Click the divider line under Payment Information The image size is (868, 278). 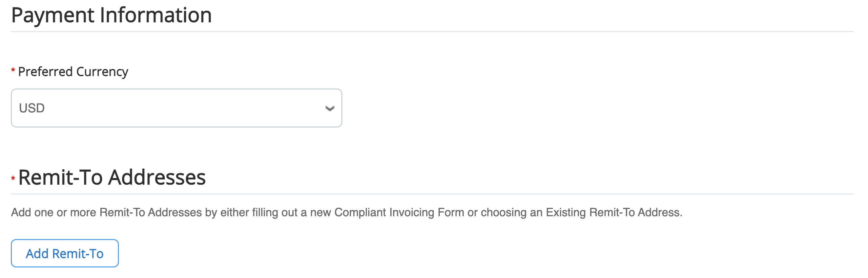(x=432, y=32)
